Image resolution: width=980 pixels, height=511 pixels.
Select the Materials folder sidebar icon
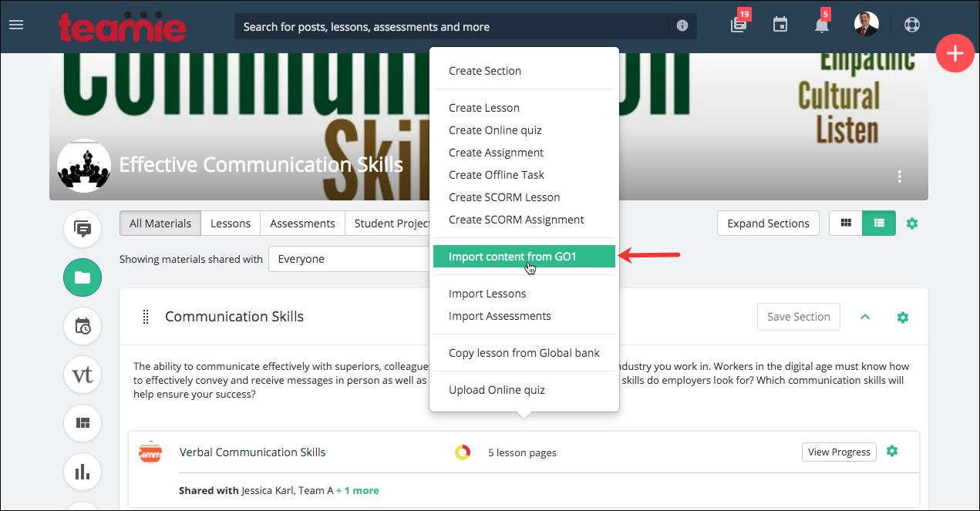83,277
